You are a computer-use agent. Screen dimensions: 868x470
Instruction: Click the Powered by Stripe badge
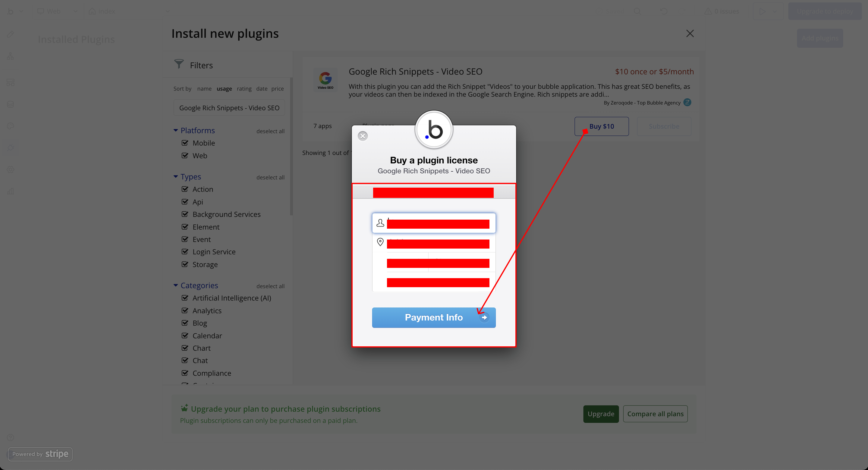(x=40, y=454)
